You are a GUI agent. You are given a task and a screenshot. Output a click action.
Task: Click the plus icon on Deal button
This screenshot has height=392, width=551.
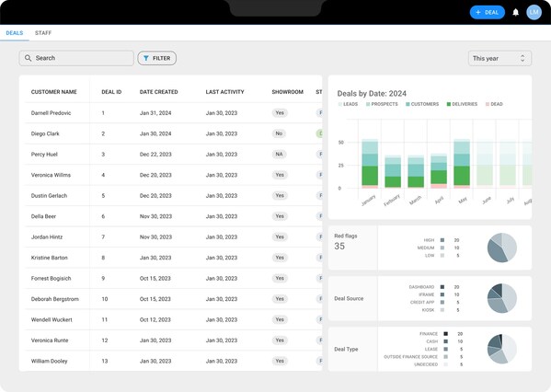[478, 12]
